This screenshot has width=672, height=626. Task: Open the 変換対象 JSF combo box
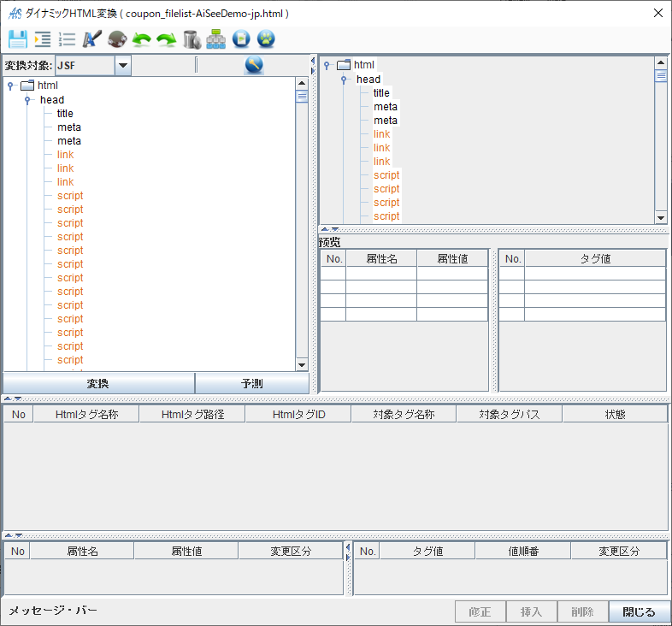tap(92, 66)
